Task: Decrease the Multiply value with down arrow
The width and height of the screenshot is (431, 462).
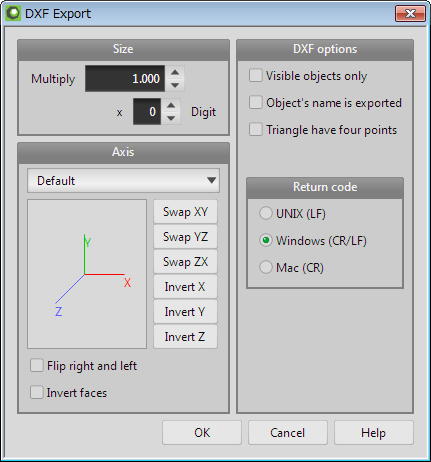Action: click(x=175, y=85)
